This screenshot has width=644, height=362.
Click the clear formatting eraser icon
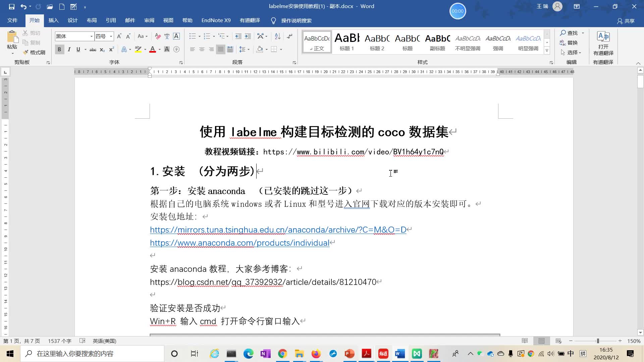158,36
